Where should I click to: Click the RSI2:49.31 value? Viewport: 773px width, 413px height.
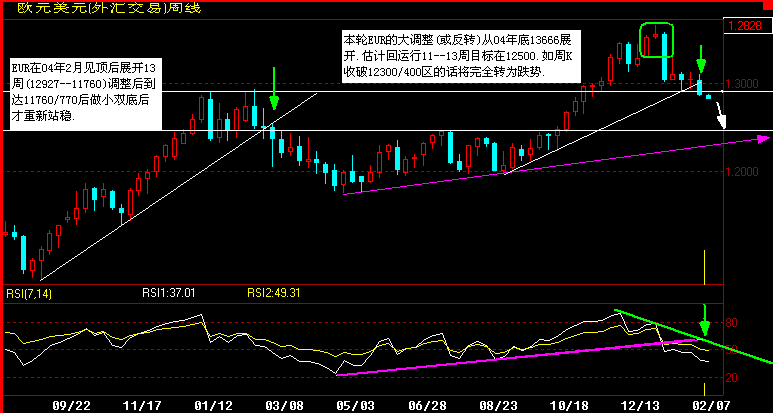point(274,293)
